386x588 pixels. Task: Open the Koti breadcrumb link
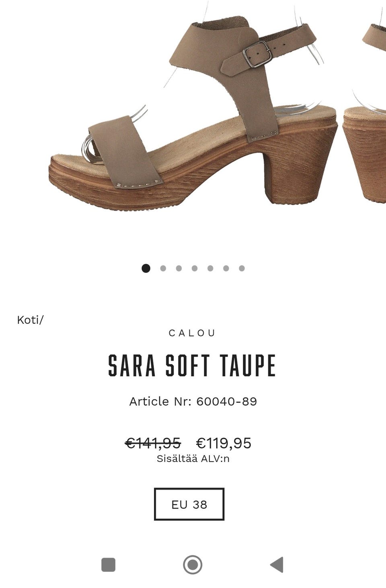[28, 320]
